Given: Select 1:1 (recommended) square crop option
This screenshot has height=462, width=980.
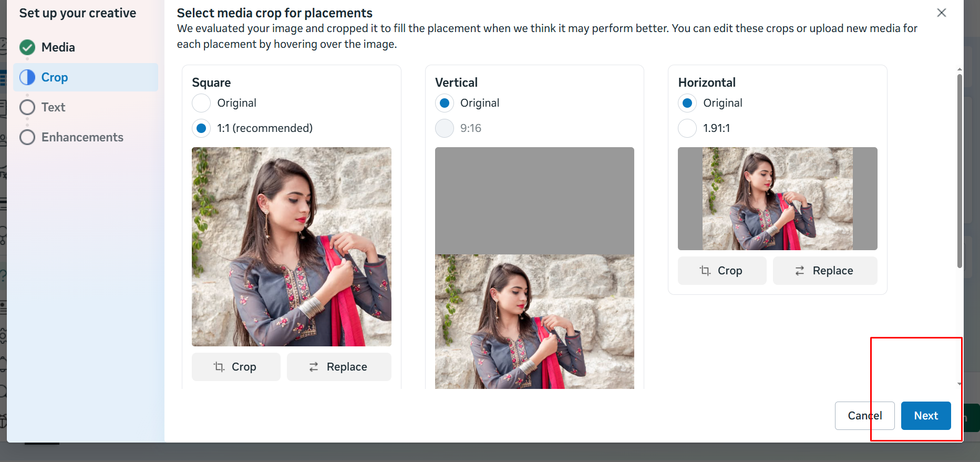Looking at the screenshot, I should pos(201,128).
